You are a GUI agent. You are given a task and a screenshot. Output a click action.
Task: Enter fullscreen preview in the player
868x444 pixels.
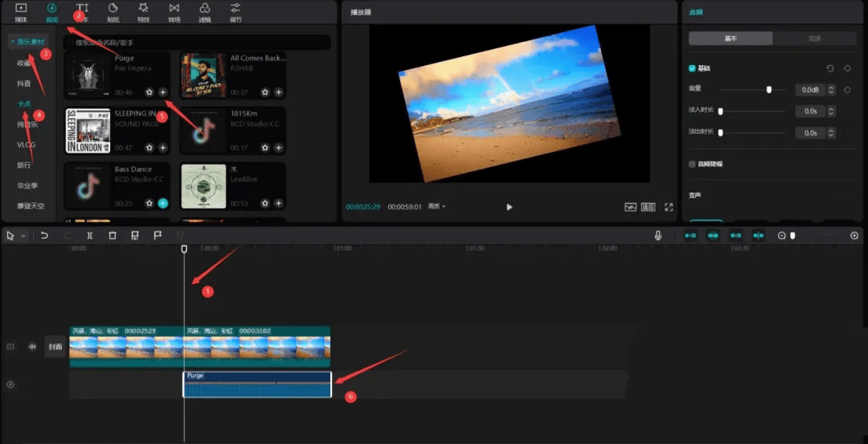click(x=669, y=207)
